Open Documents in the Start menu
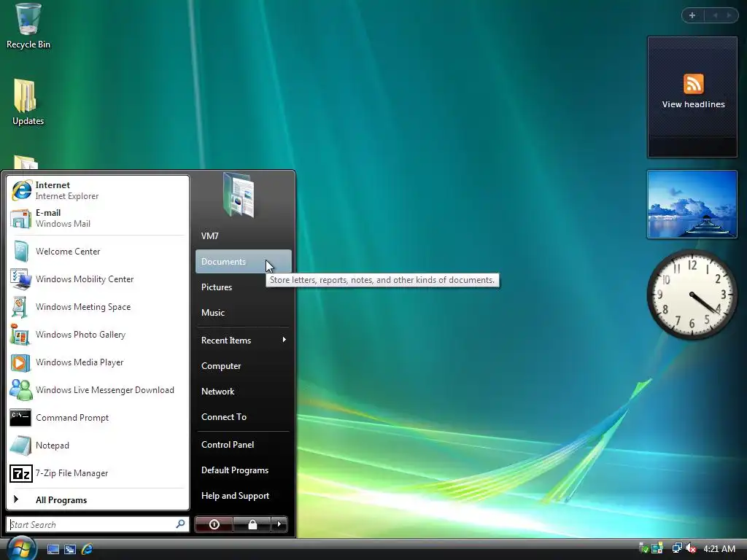The image size is (747, 560). [244, 262]
